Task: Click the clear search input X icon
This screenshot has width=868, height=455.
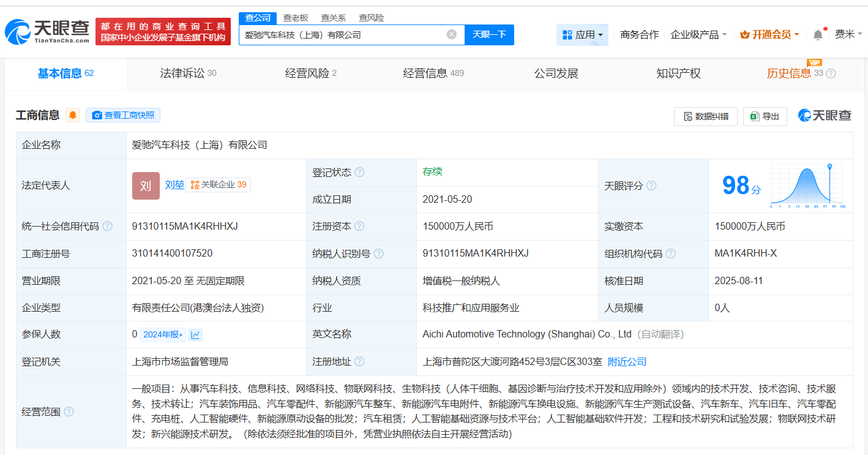Action: pyautogui.click(x=452, y=34)
